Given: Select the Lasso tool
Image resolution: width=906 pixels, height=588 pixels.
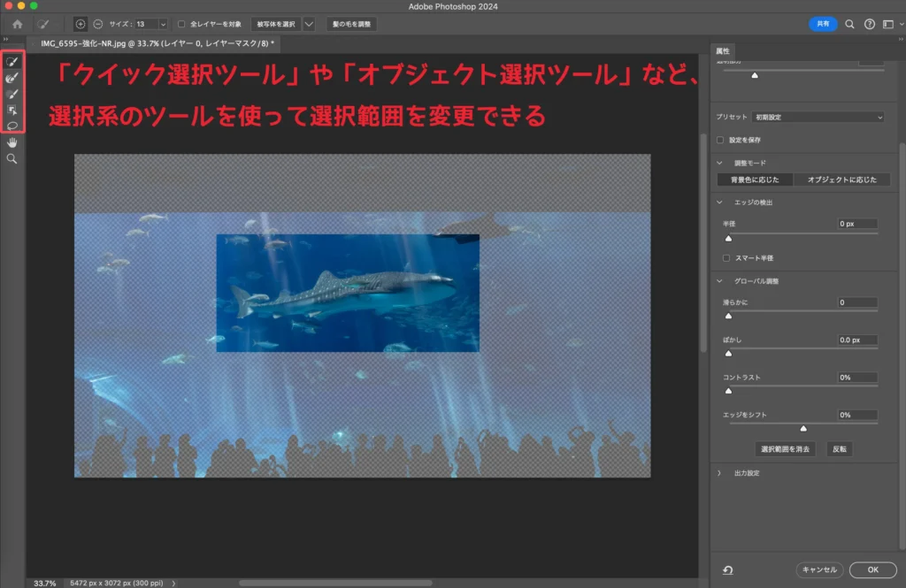Looking at the screenshot, I should [12, 126].
